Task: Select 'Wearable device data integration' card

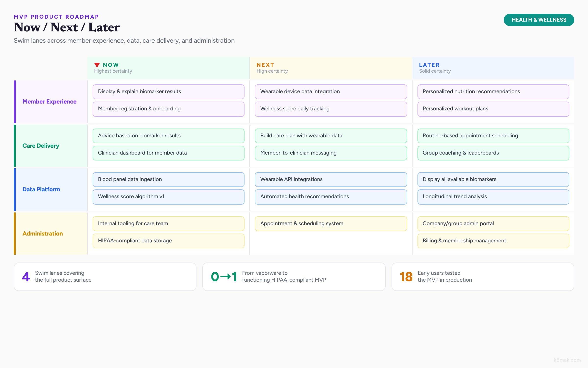Action: coord(331,92)
